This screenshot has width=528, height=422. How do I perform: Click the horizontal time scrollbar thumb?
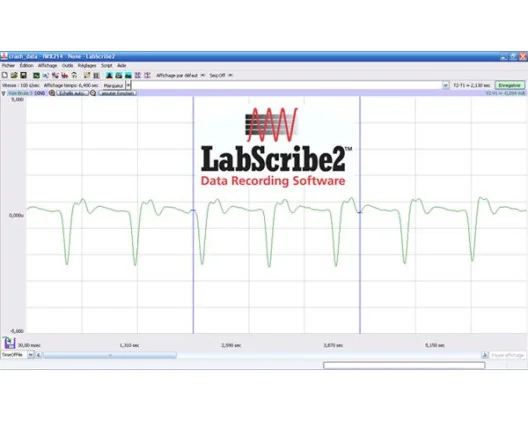tap(110, 355)
